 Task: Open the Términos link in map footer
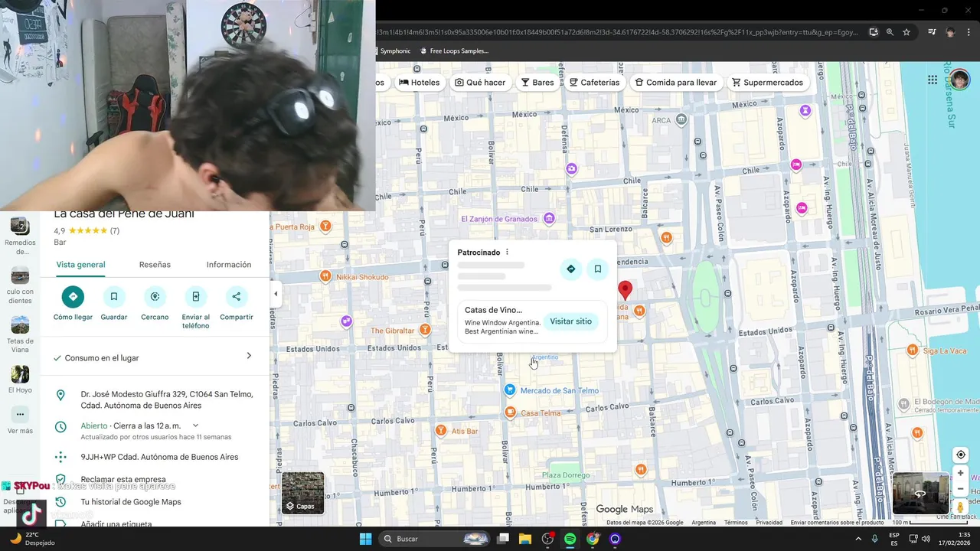pos(736,523)
